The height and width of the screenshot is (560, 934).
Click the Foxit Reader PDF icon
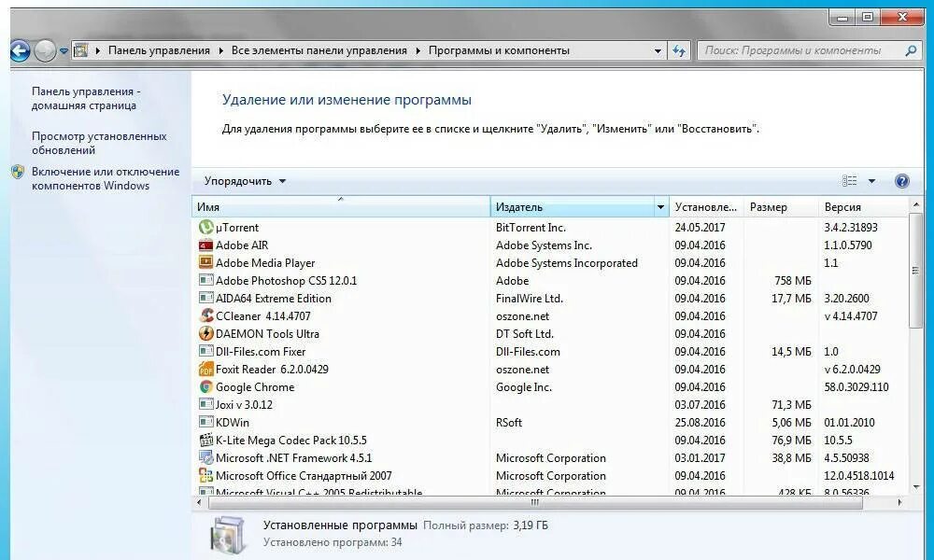205,369
